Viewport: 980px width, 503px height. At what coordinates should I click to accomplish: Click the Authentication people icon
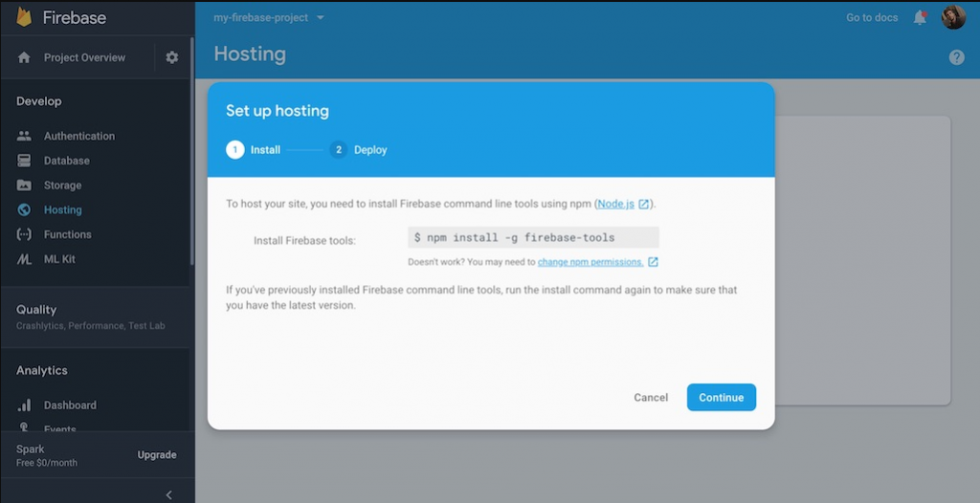click(x=24, y=136)
